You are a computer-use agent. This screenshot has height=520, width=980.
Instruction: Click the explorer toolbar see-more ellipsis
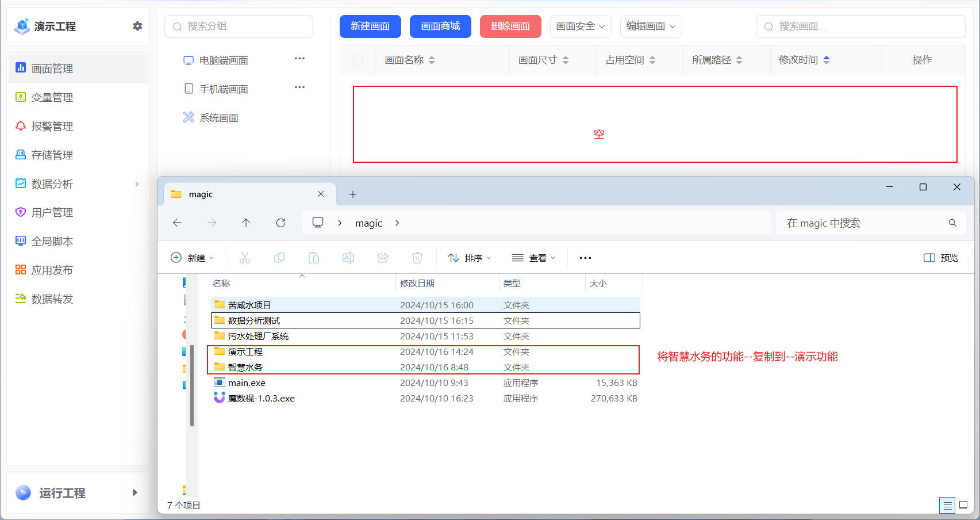pyautogui.click(x=585, y=258)
